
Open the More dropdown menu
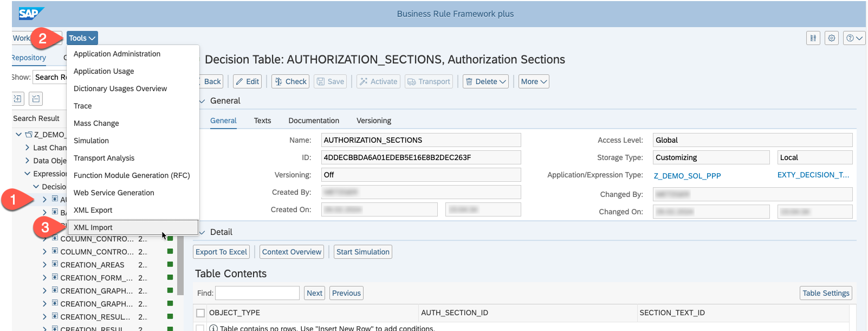(x=534, y=81)
